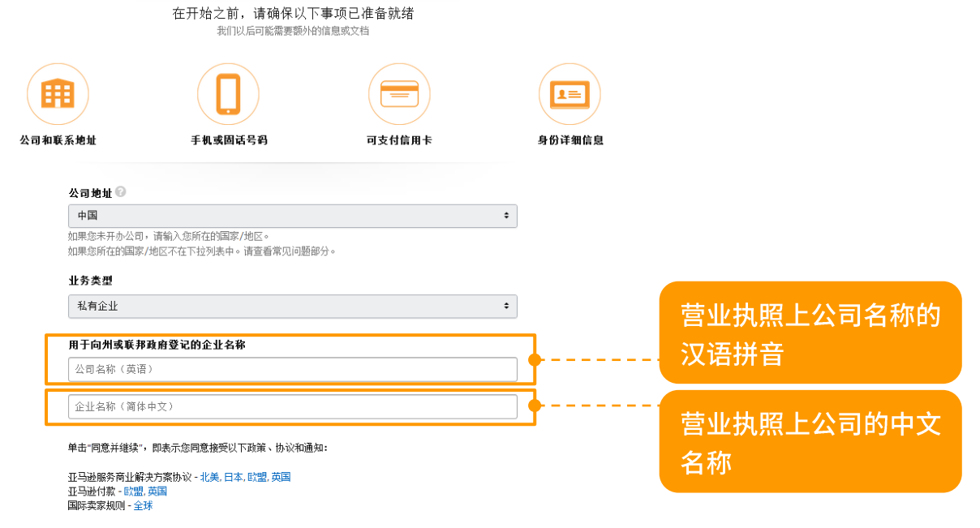This screenshot has width=980, height=528.
Task: Click the 业务类型 heading
Action: coord(90,281)
